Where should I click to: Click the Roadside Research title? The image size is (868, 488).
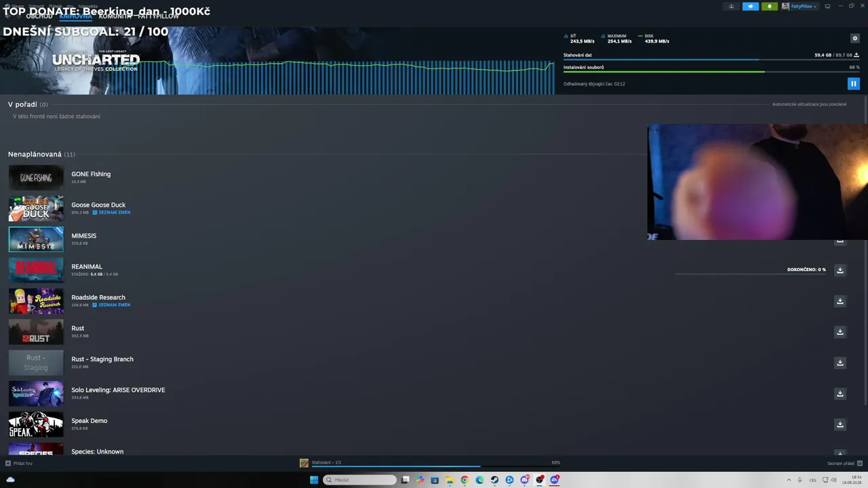(98, 298)
